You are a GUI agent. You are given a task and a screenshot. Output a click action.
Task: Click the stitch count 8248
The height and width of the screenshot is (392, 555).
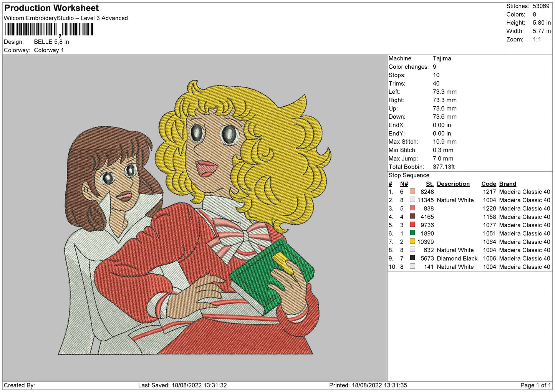pos(427,192)
